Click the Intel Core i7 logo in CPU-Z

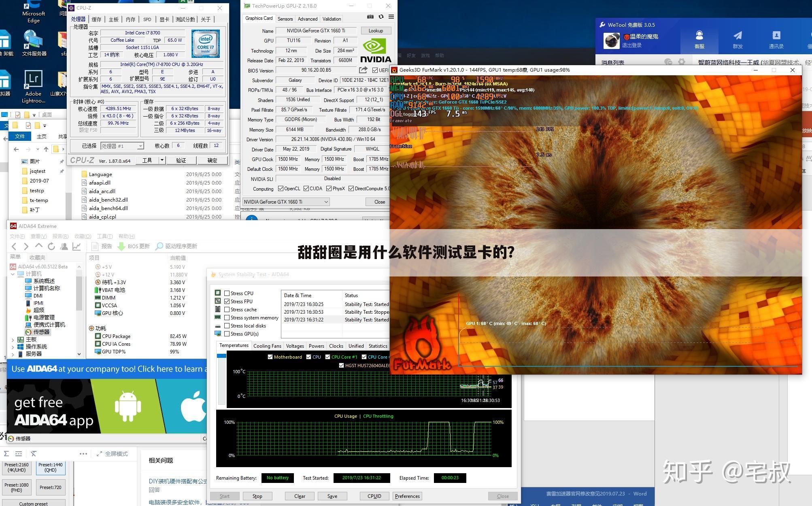click(x=206, y=43)
